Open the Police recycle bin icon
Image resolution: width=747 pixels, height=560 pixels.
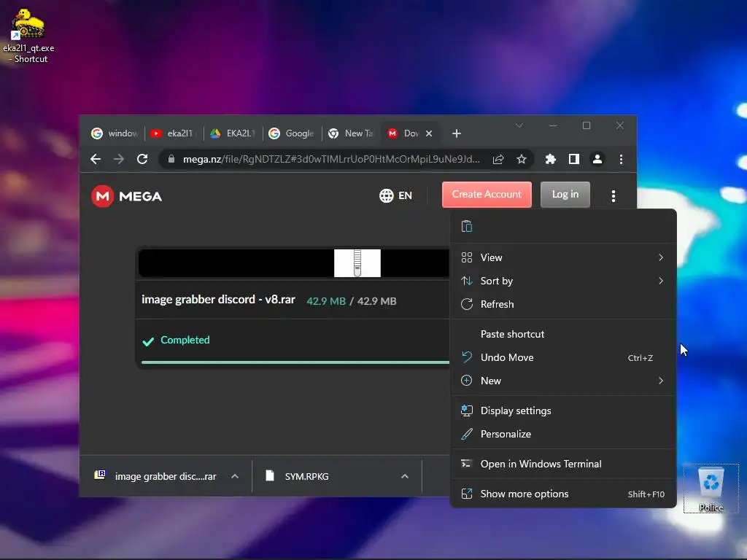pyautogui.click(x=711, y=488)
